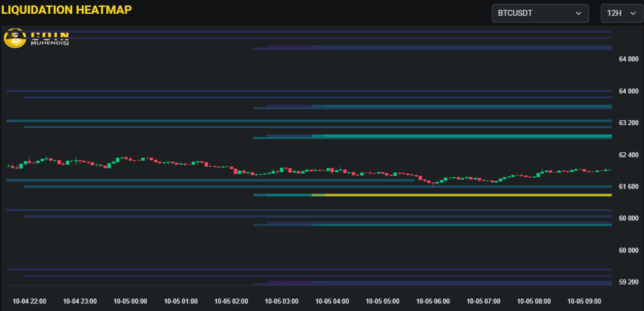Screen dimensions: 644x311
Task: Click the 61 600 price axis label
Action: [628, 187]
